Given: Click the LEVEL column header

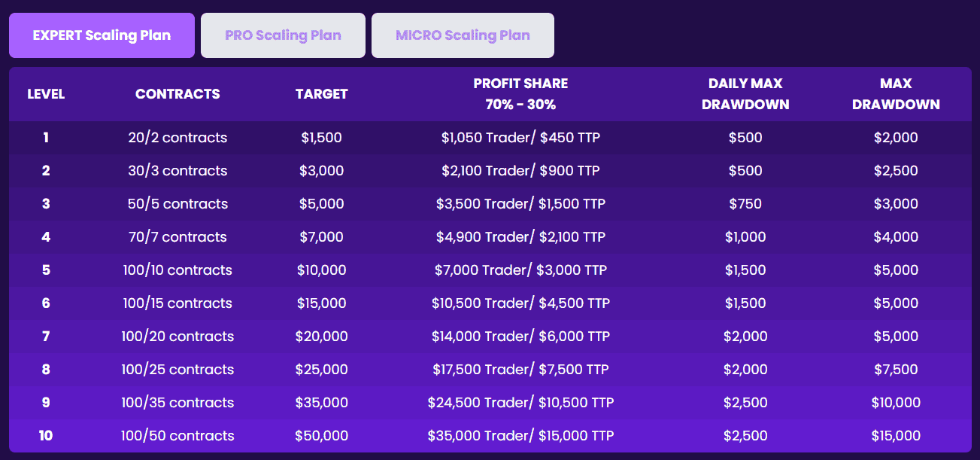Looking at the screenshot, I should [x=46, y=94].
